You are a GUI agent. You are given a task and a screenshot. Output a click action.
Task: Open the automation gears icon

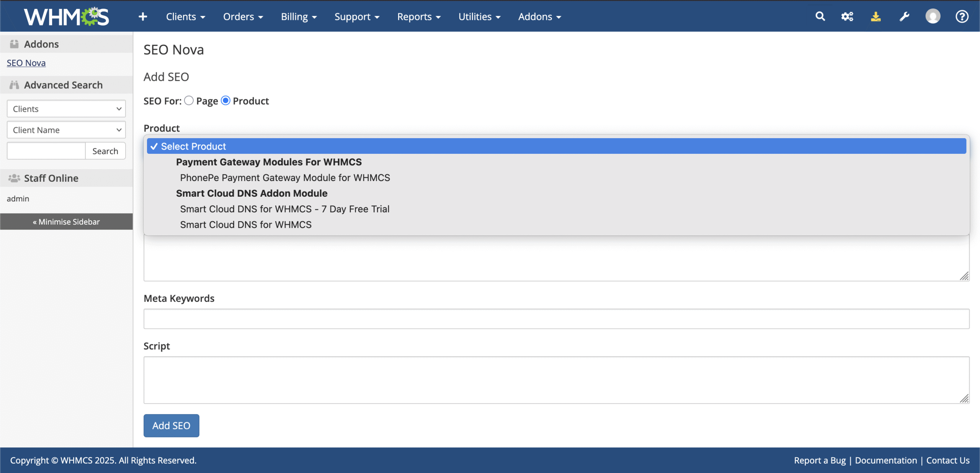pos(847,16)
